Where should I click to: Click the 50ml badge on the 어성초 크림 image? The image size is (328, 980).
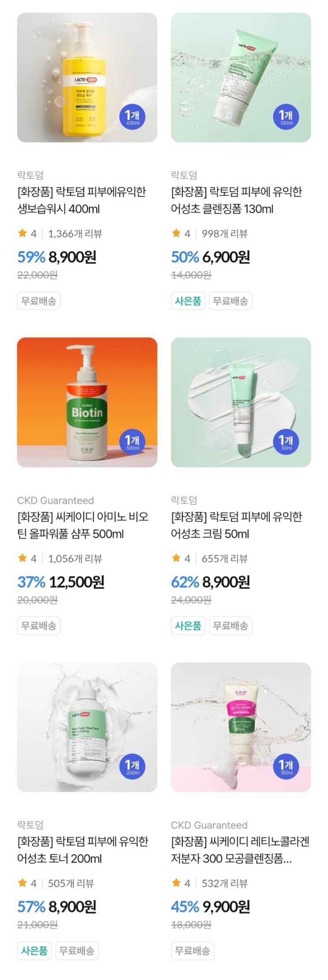[286, 441]
